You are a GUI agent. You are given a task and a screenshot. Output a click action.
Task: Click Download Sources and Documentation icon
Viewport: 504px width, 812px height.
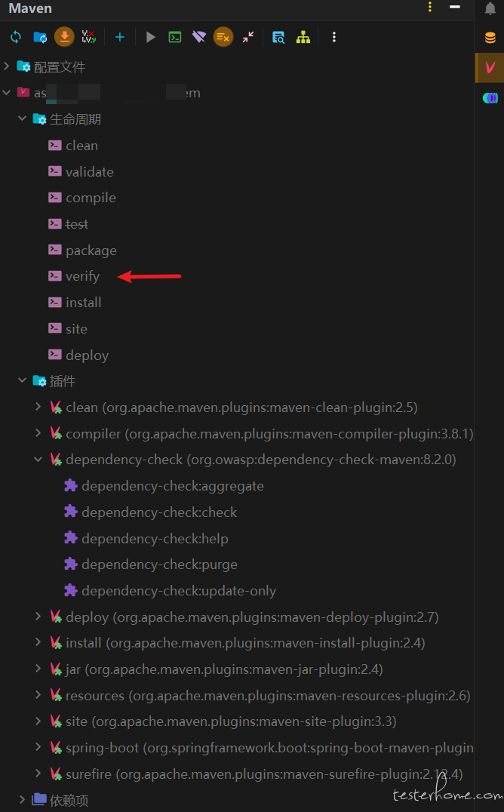tap(64, 37)
